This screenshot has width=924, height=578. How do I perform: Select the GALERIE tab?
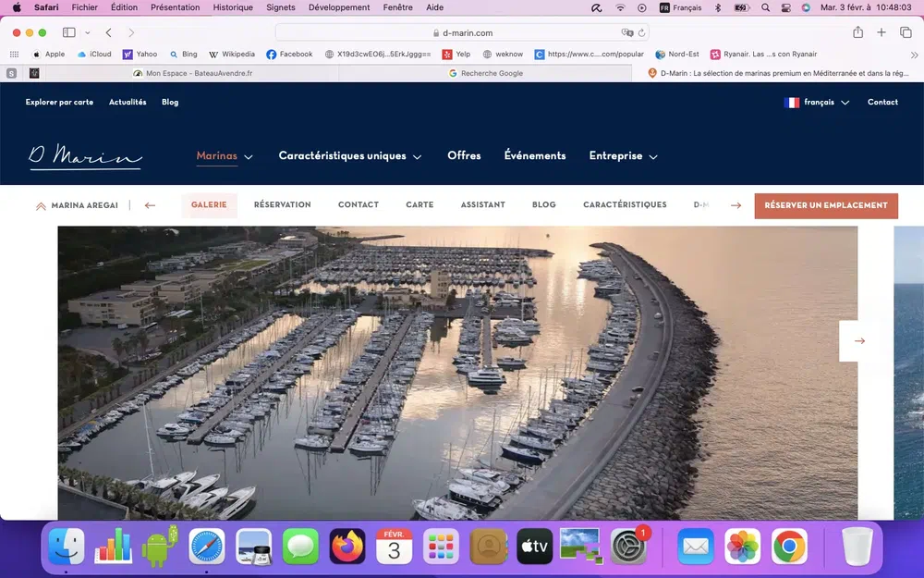tap(209, 205)
